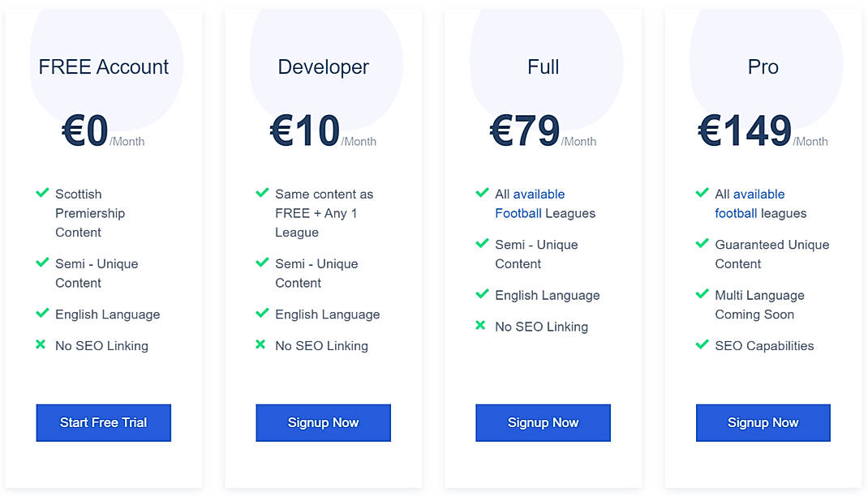Image resolution: width=868 pixels, height=496 pixels.
Task: Click the X icon beside Developer plan's No SEO Linking
Action: [x=260, y=344]
